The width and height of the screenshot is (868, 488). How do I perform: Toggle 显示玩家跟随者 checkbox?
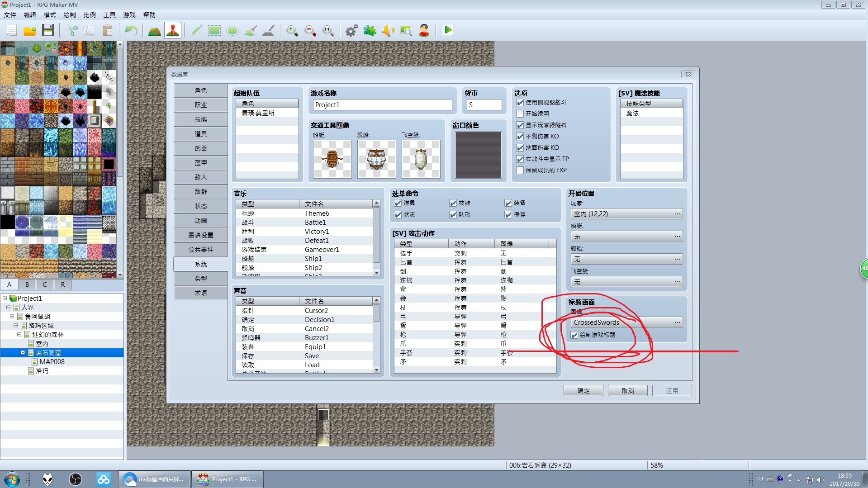click(520, 125)
